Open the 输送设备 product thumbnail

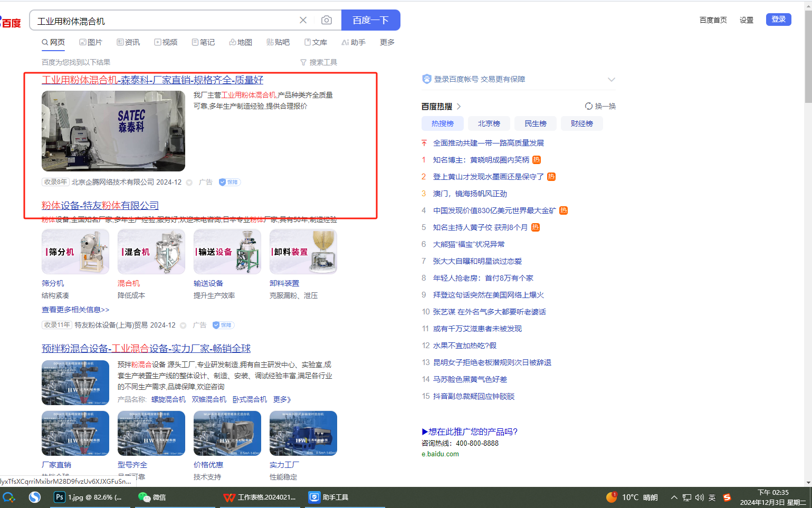[227, 252]
